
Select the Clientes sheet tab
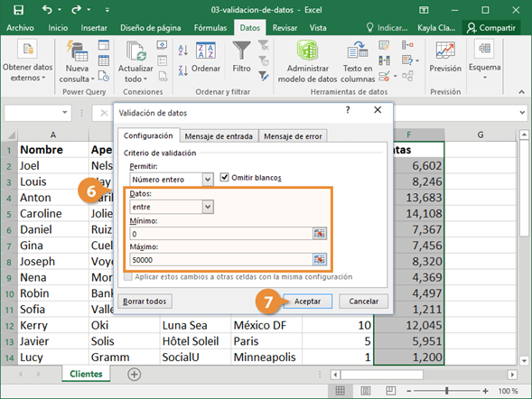click(x=86, y=374)
